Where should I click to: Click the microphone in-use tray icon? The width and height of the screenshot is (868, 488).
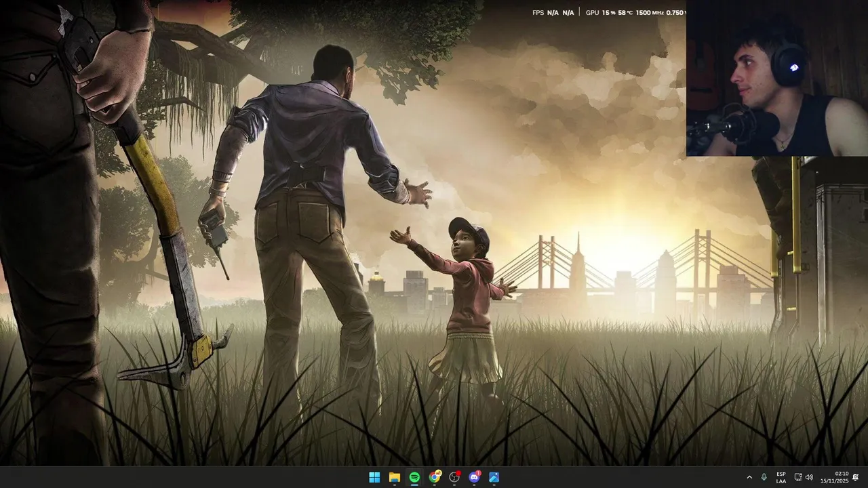coord(764,477)
